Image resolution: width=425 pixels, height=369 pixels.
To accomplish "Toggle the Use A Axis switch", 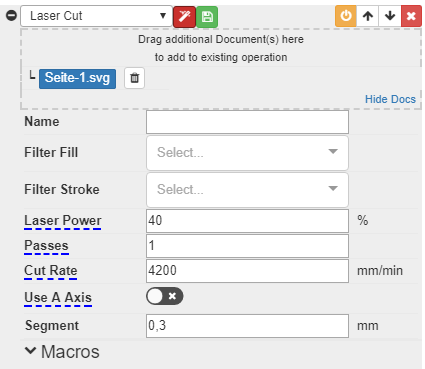I will tap(165, 296).
